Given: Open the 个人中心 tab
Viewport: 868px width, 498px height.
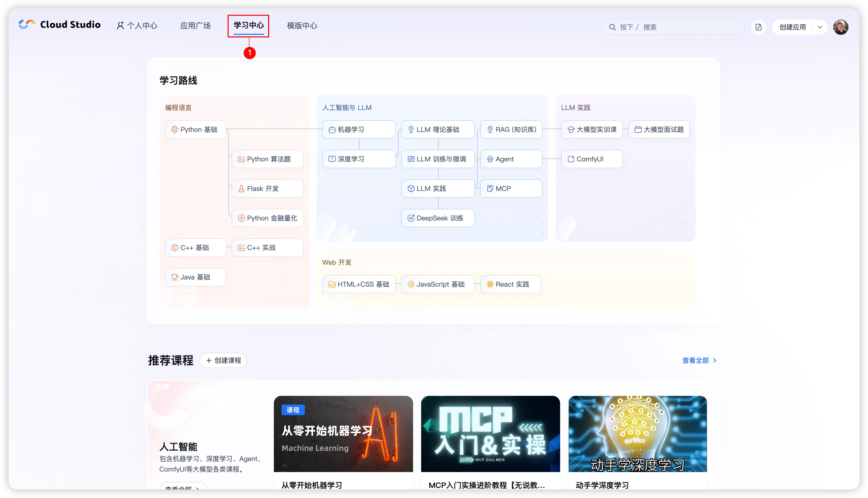Looking at the screenshot, I should (x=137, y=26).
